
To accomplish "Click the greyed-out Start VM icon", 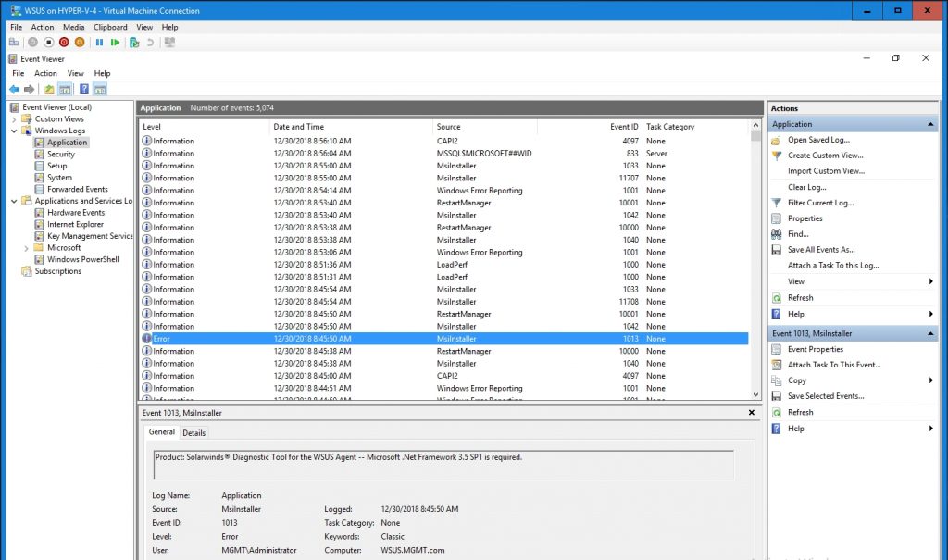I will click(32, 43).
